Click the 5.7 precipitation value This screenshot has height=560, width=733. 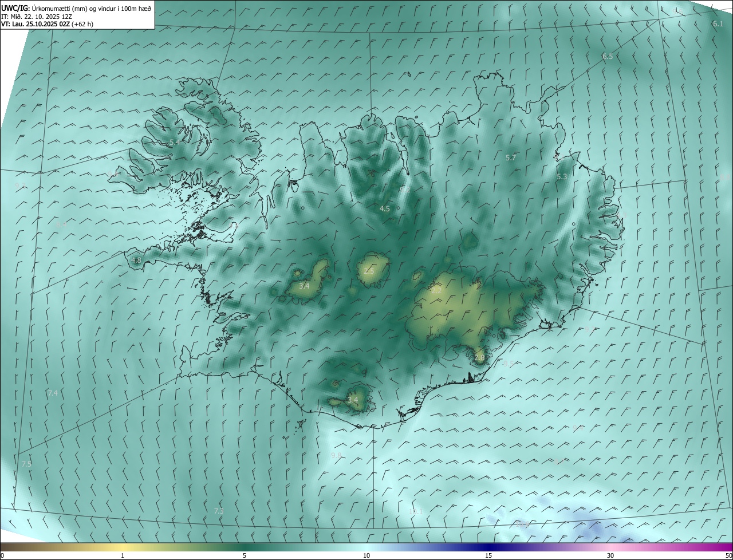tap(511, 157)
